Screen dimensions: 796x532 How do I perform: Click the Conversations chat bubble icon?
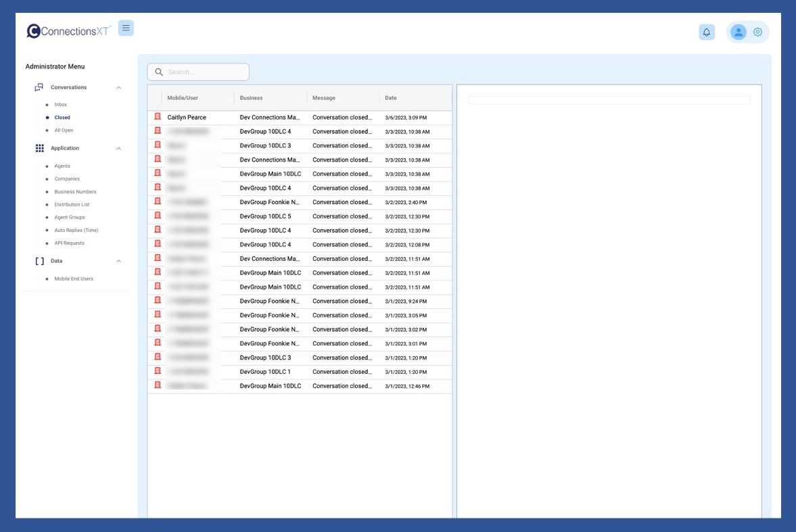tap(39, 87)
